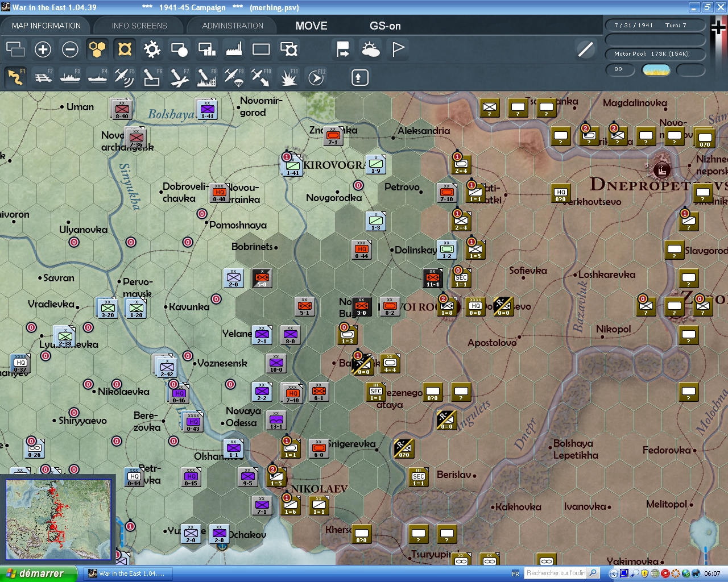Click the Melitopol city label
Screen dimensions: 728x582
[x=667, y=504]
